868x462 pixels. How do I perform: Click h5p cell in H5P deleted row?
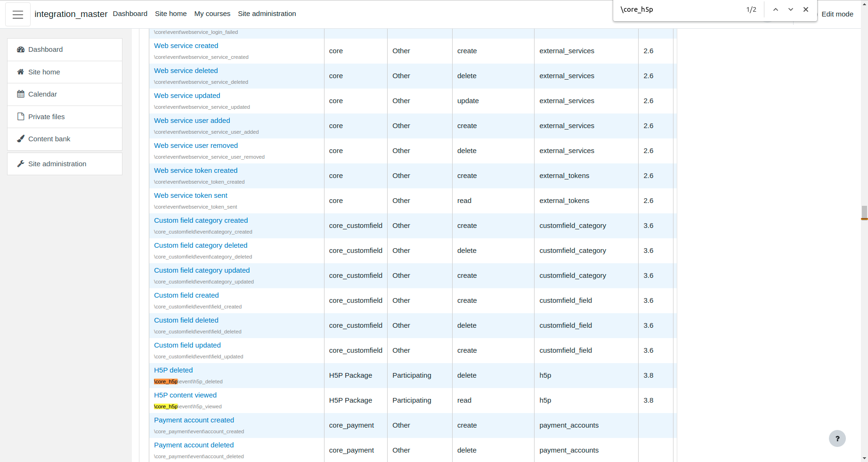coord(545,375)
